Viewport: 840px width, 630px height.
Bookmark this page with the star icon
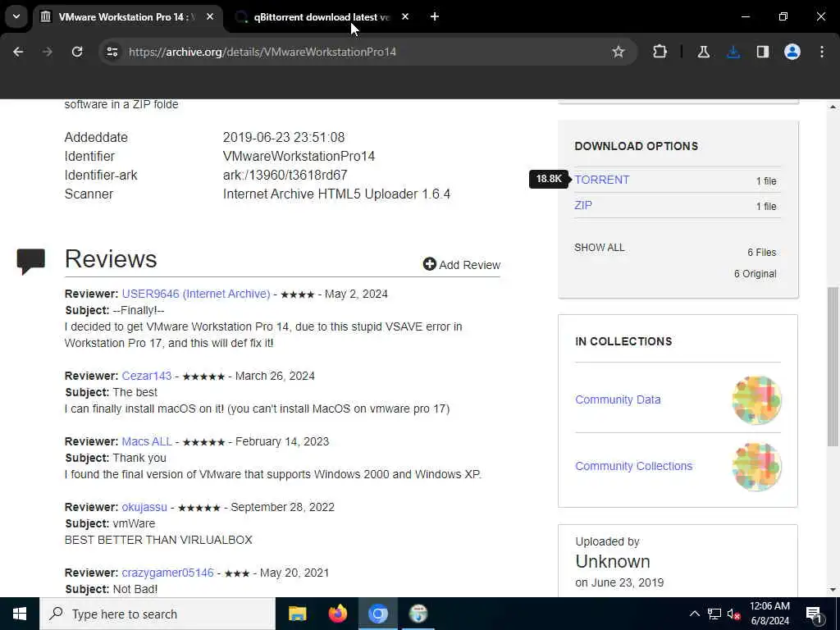619,52
